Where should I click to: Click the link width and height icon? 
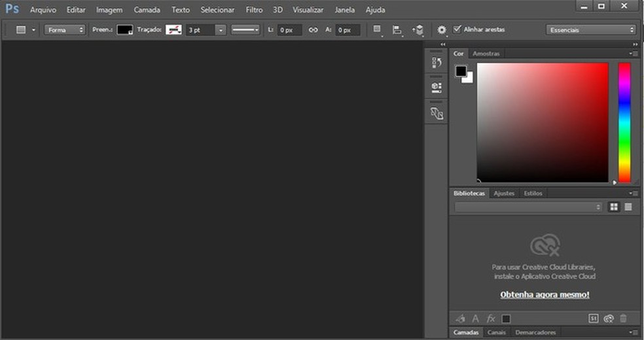(313, 30)
